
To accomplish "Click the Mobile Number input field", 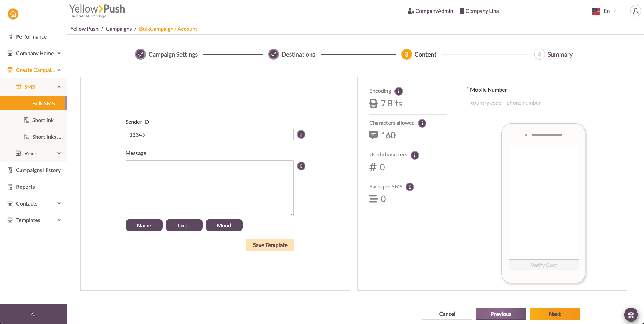I will pyautogui.click(x=543, y=103).
